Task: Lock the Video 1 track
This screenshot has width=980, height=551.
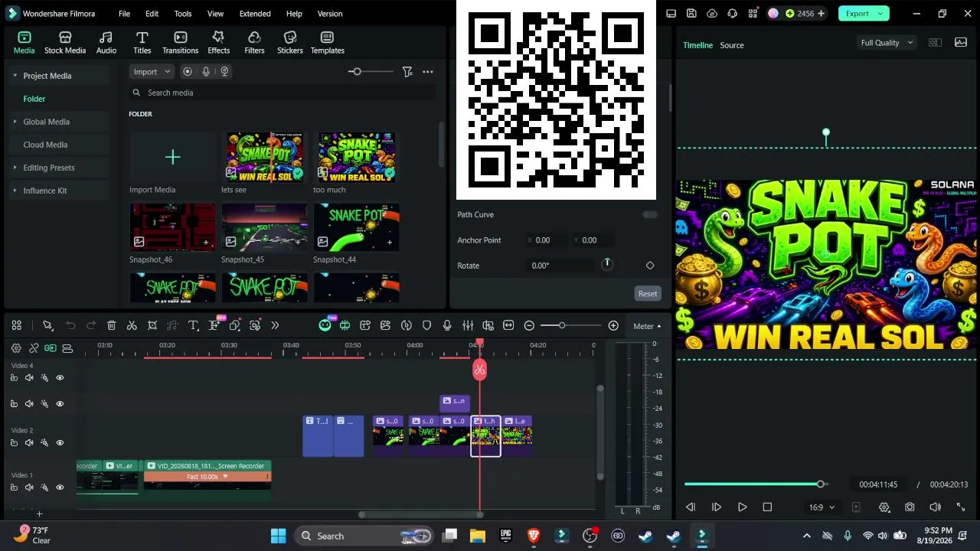Action: [x=14, y=487]
